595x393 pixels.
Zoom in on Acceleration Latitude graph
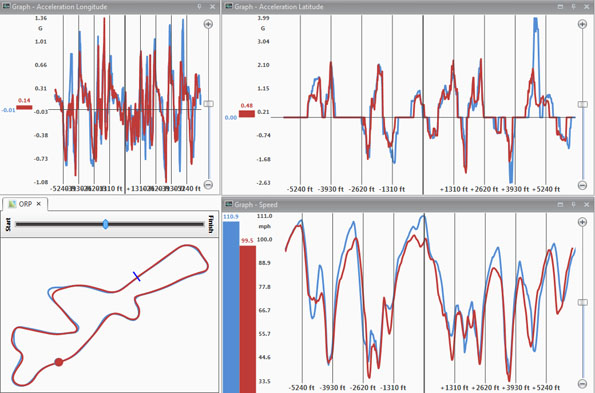[x=582, y=24]
